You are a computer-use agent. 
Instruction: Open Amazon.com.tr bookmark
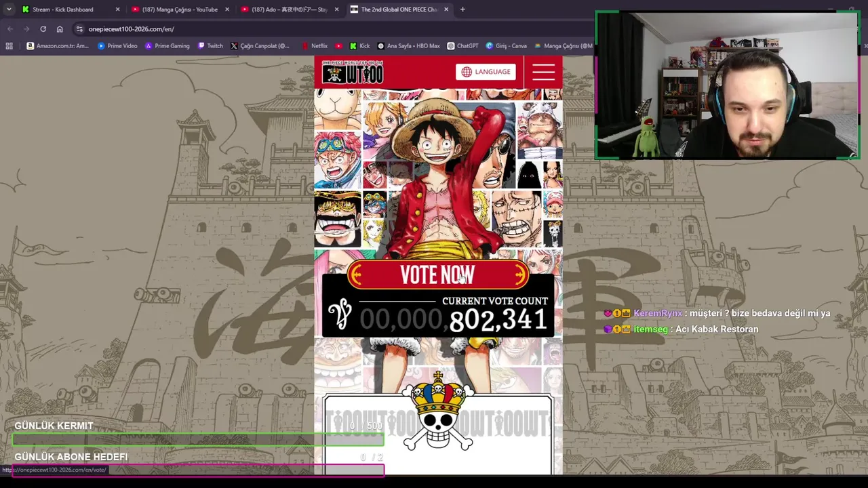pyautogui.click(x=58, y=46)
